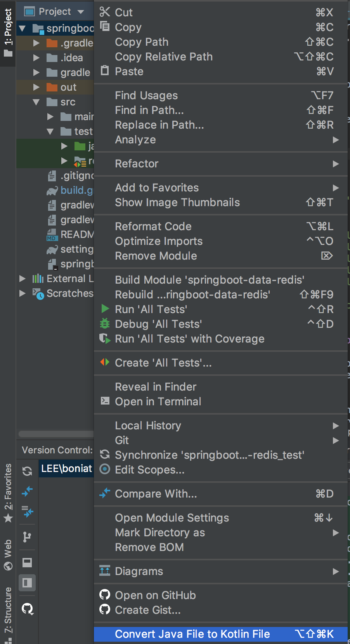
Task: Expand External Libraries node
Action: pyautogui.click(x=23, y=279)
